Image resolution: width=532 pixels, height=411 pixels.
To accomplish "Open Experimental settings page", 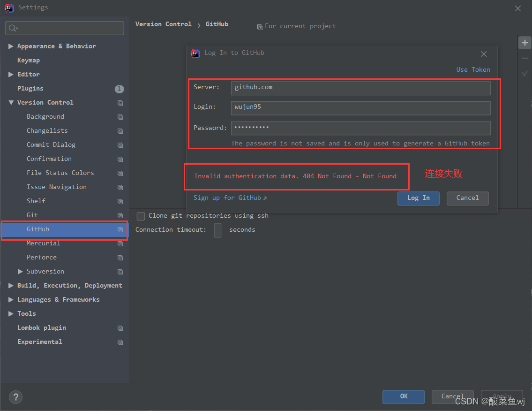I will (40, 342).
